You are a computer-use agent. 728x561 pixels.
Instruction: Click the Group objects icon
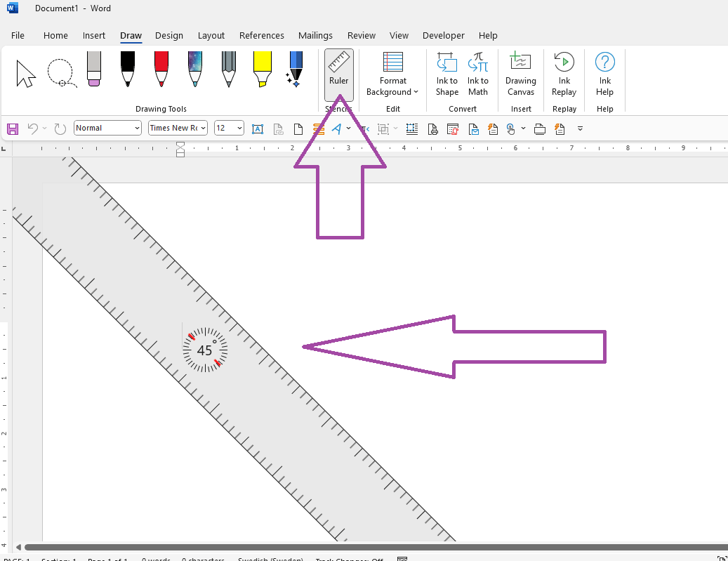point(383,129)
